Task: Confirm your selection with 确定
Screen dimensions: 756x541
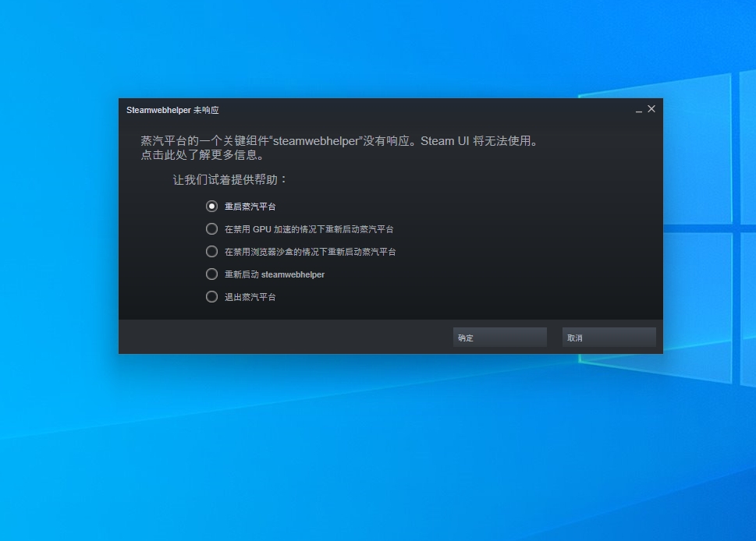Action: 499,337
